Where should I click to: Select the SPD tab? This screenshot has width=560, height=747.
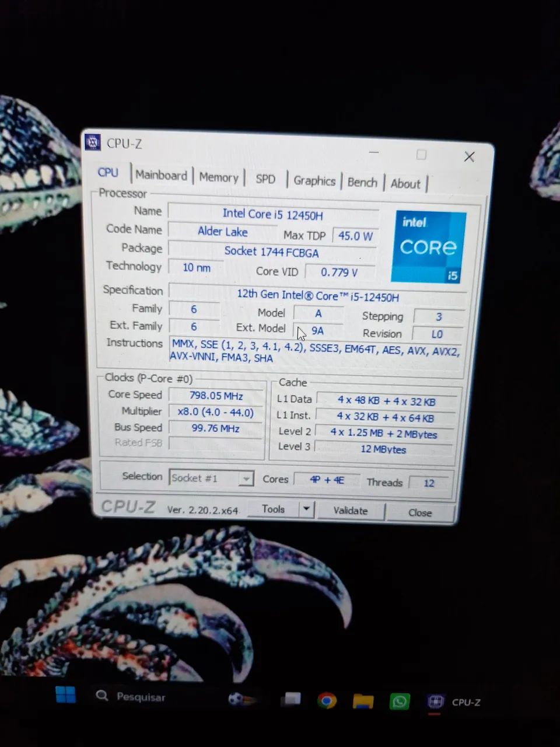pyautogui.click(x=265, y=179)
